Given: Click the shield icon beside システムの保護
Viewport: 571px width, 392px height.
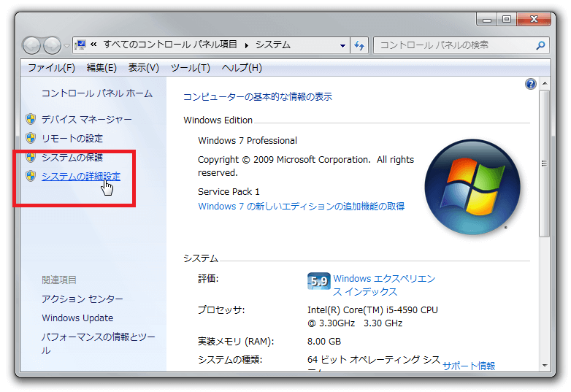Looking at the screenshot, I should click(x=31, y=157).
